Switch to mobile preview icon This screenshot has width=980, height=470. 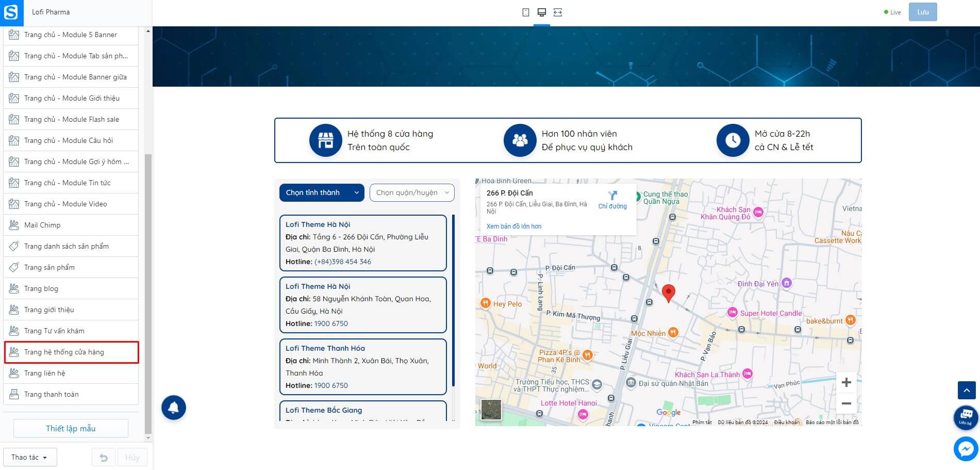pyautogui.click(x=526, y=12)
